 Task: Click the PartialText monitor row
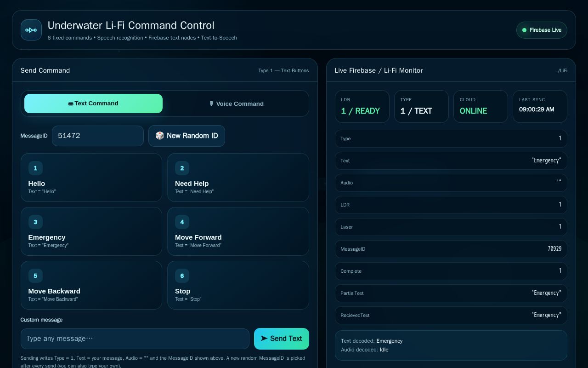click(451, 293)
